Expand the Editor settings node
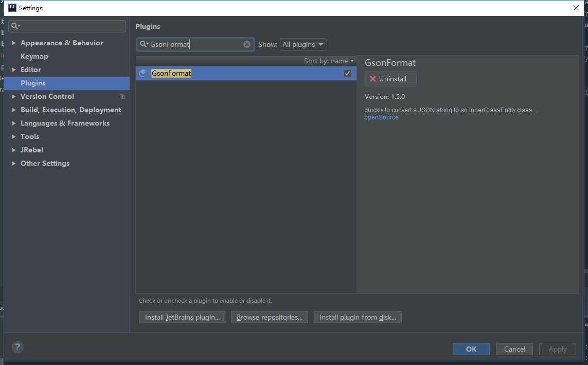The height and width of the screenshot is (365, 588). (13, 70)
